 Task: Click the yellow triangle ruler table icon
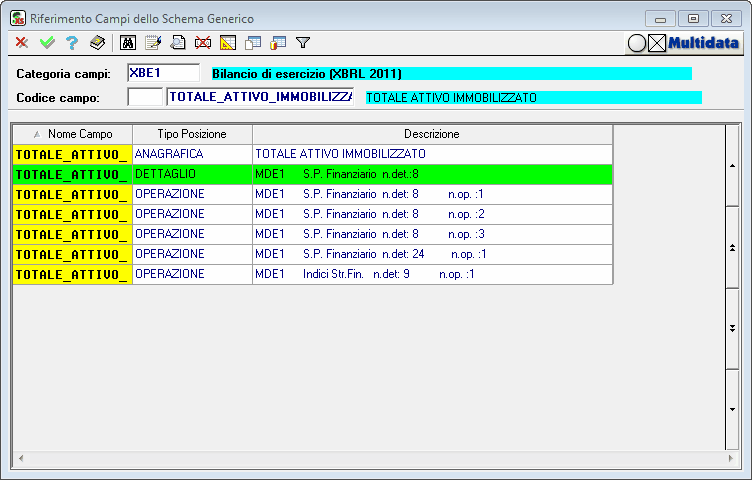coord(228,43)
